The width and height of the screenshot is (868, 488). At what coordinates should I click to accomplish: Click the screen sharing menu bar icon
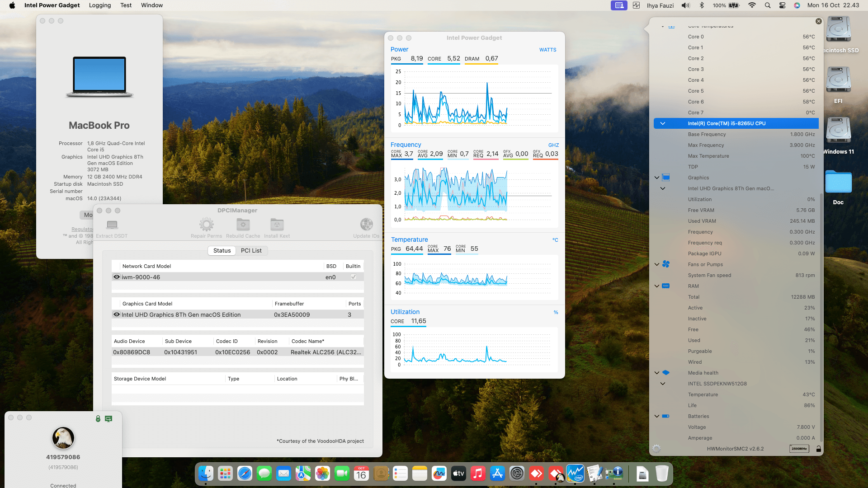[x=619, y=5]
